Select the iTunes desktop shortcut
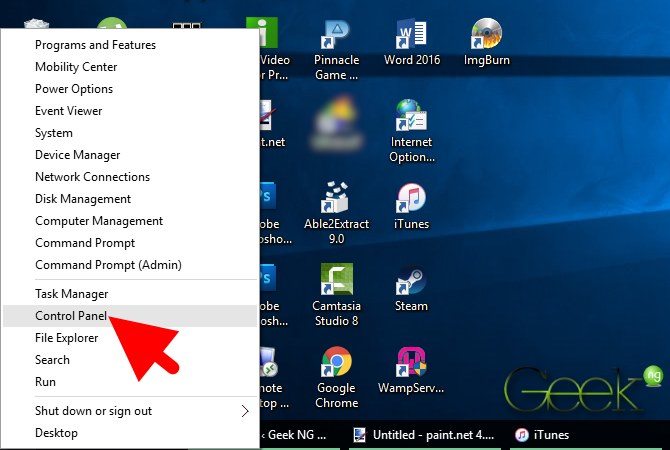This screenshot has width=670, height=450. coord(411,206)
